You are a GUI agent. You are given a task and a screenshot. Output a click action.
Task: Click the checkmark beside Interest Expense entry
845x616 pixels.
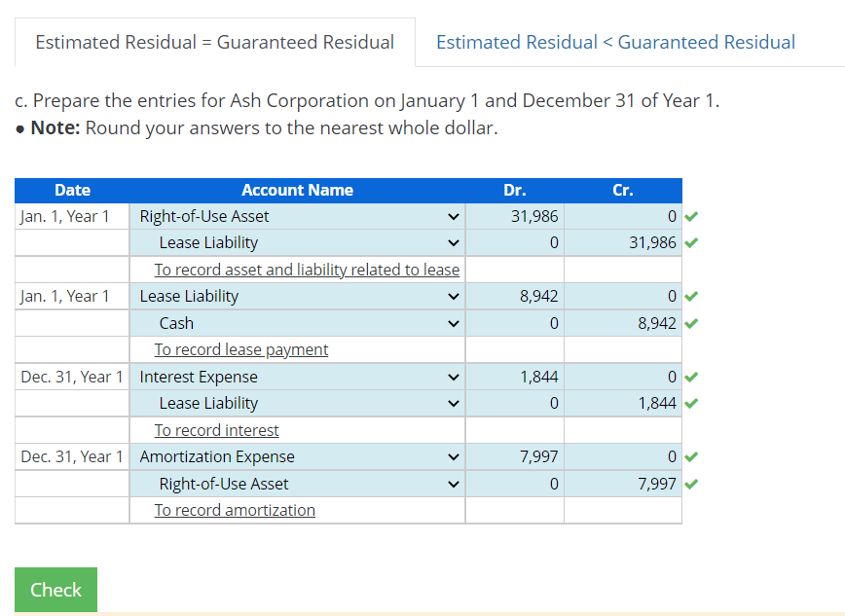click(691, 377)
